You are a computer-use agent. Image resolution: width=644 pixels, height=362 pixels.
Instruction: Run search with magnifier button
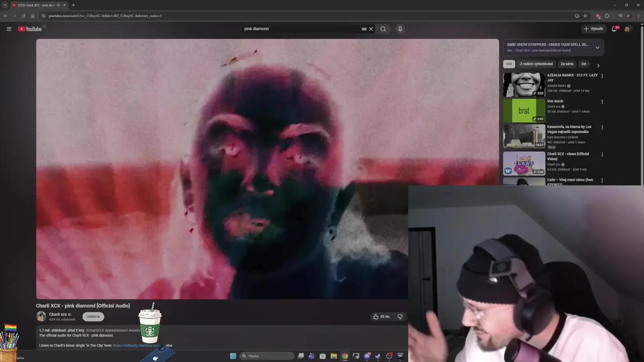(383, 29)
